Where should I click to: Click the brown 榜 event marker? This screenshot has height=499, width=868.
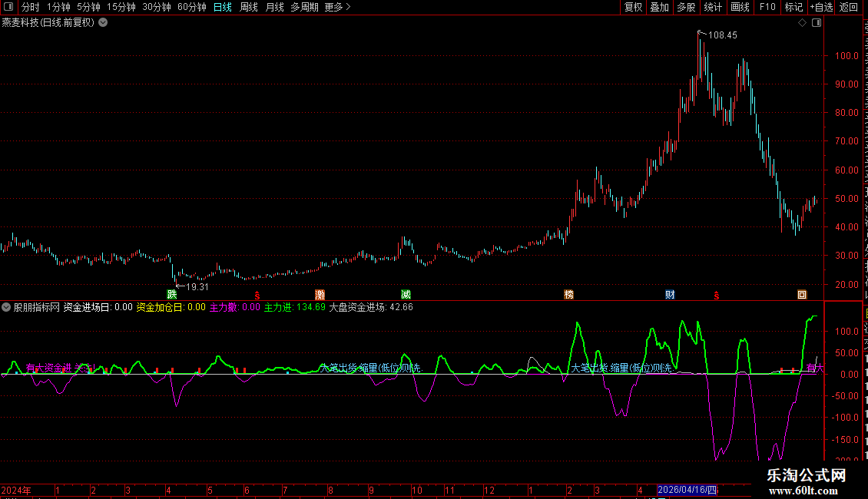pos(568,294)
